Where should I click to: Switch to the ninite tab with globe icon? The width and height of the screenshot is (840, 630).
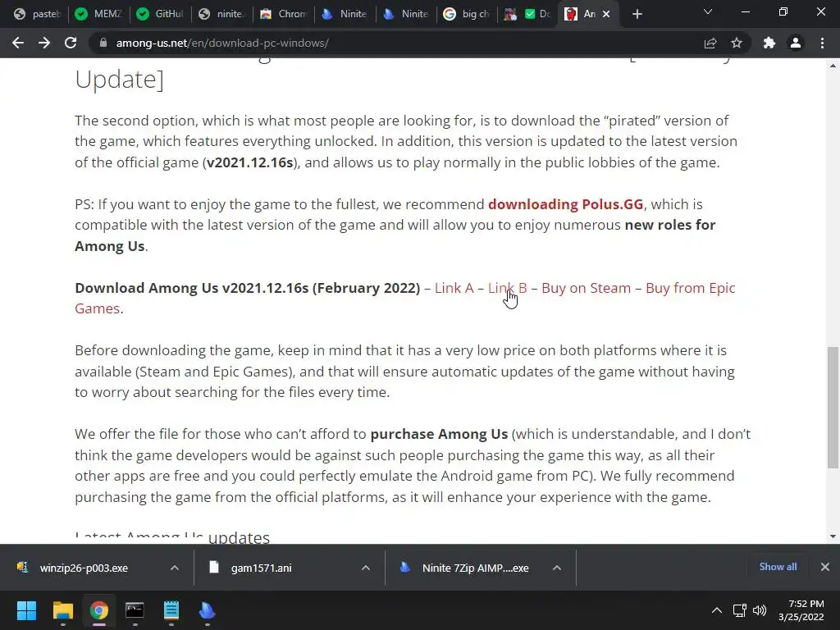(222, 15)
